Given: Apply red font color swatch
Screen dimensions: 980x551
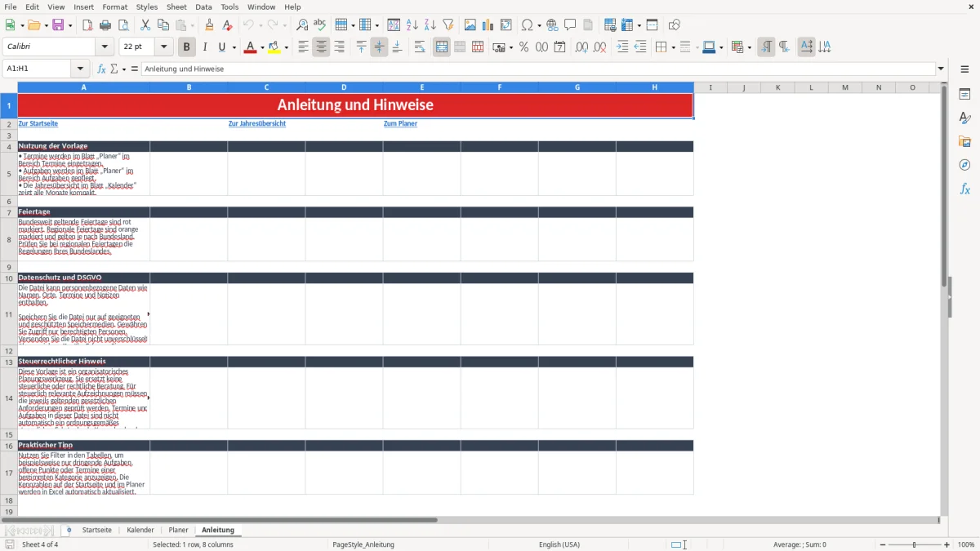Looking at the screenshot, I should point(249,47).
